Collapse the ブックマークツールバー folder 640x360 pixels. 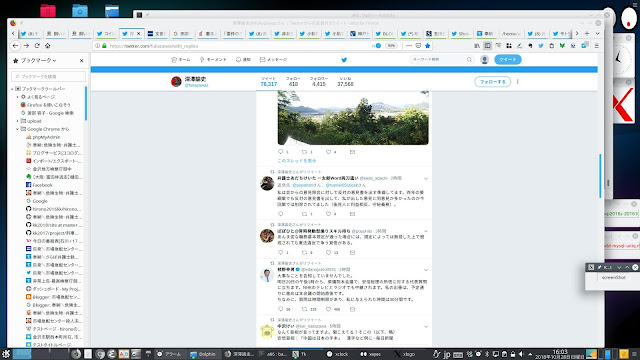click(12, 89)
